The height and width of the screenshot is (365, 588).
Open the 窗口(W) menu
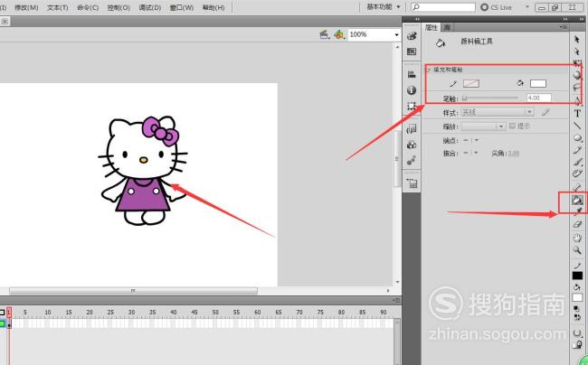pos(182,7)
